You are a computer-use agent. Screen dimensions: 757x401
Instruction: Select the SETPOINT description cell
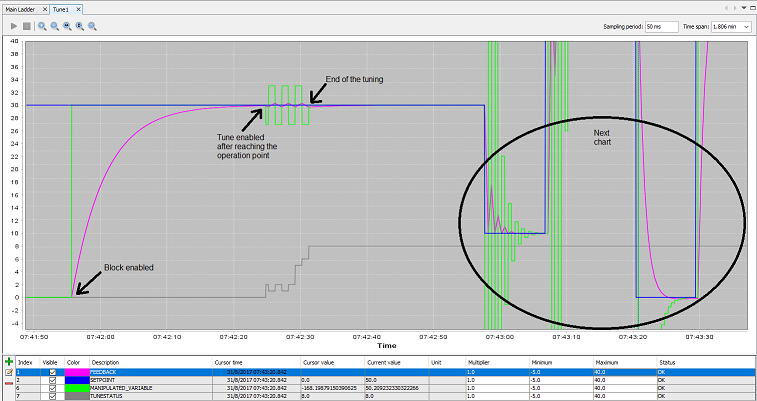[x=151, y=380]
